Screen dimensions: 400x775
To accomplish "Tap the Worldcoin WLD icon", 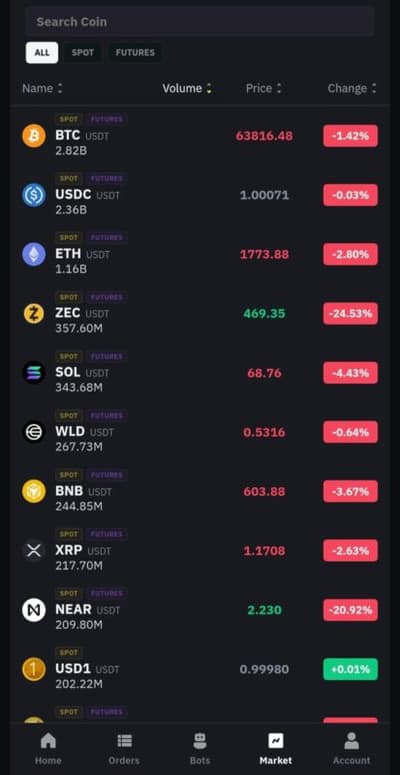I will point(34,432).
